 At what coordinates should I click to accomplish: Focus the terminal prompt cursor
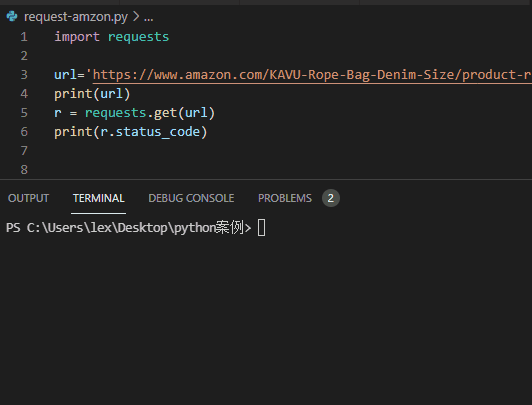click(261, 228)
